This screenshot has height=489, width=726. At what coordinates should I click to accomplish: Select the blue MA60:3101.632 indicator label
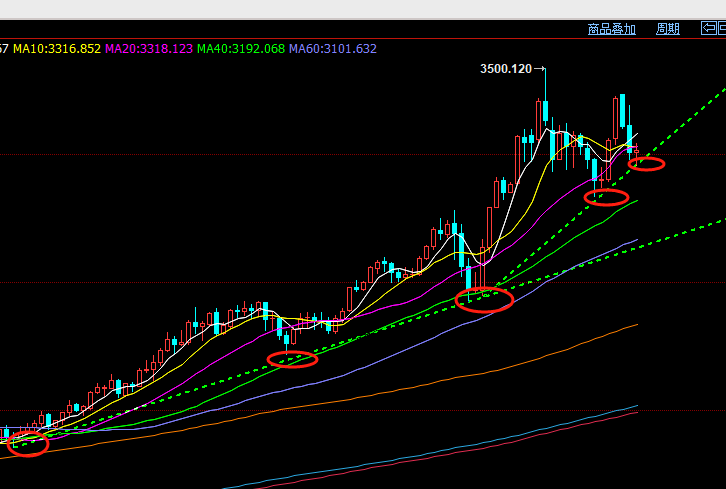pos(333,48)
